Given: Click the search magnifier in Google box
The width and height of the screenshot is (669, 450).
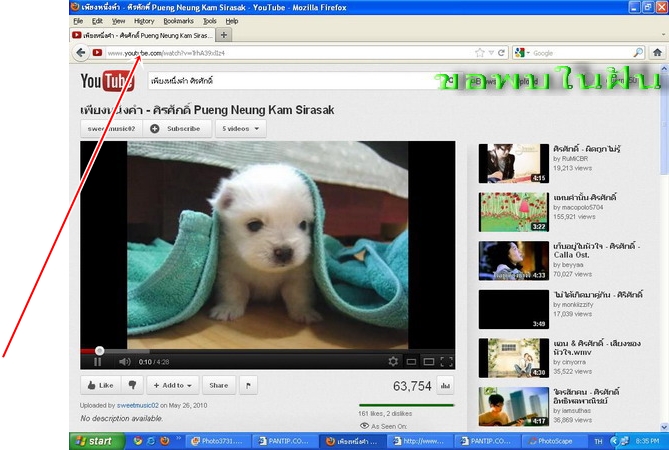Looking at the screenshot, I should pyautogui.click(x=638, y=53).
